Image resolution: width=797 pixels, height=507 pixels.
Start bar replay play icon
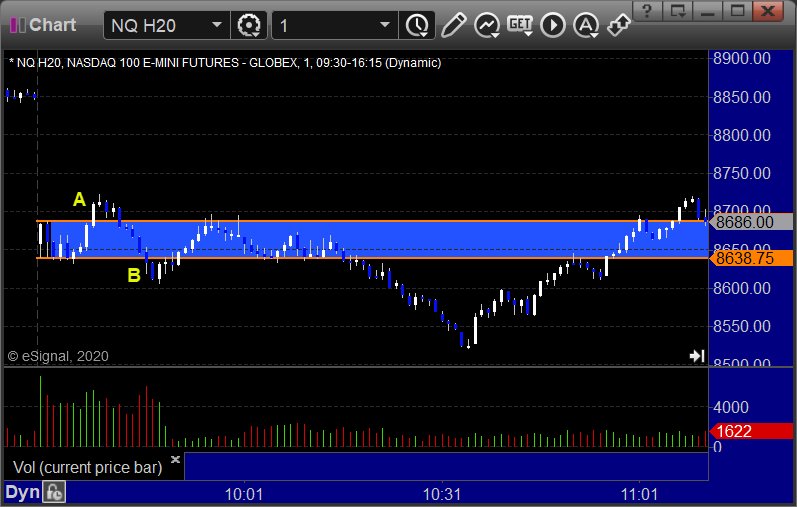553,25
